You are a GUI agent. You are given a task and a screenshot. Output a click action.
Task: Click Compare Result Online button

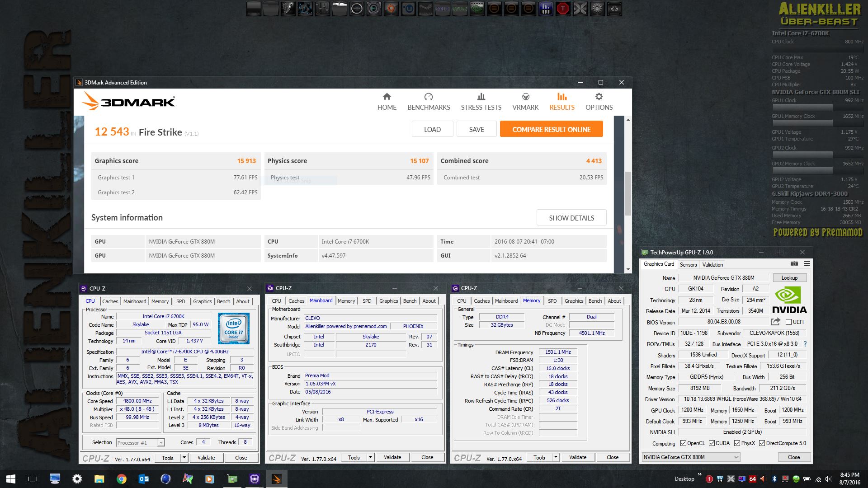tap(551, 129)
